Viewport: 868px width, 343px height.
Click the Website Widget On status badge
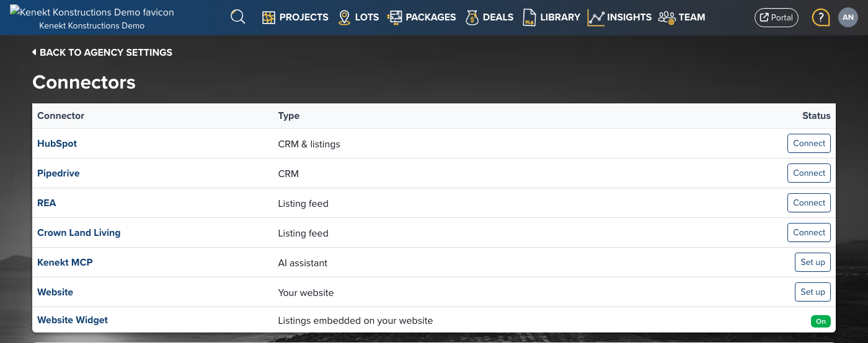tap(821, 321)
